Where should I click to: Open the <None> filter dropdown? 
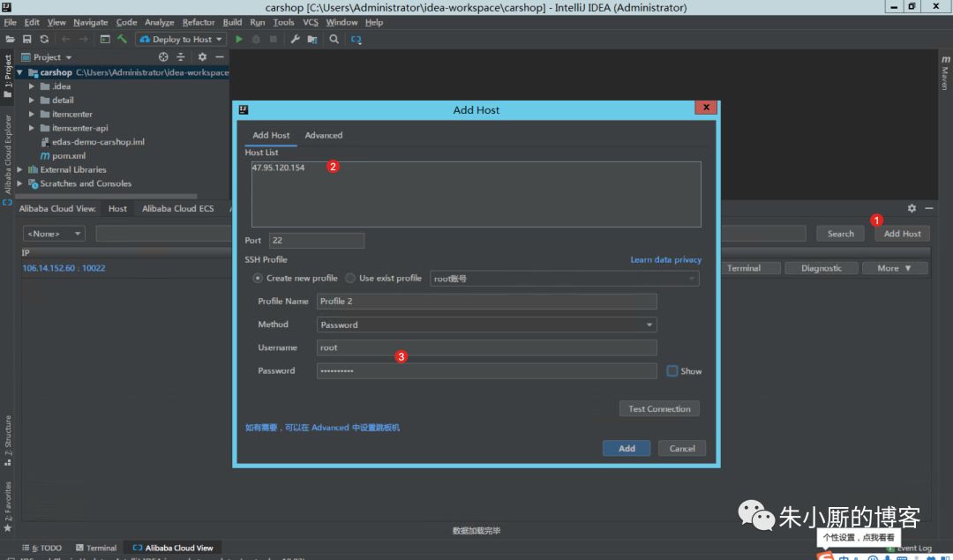(54, 234)
